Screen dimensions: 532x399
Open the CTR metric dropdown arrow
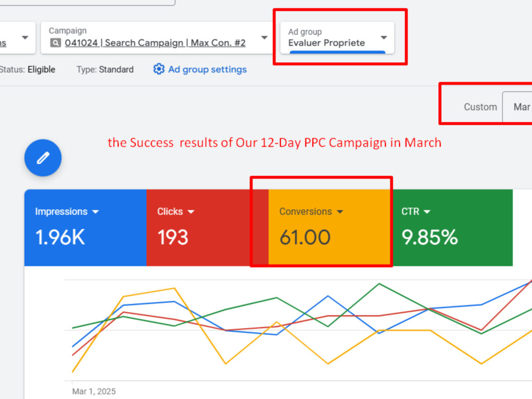(427, 212)
